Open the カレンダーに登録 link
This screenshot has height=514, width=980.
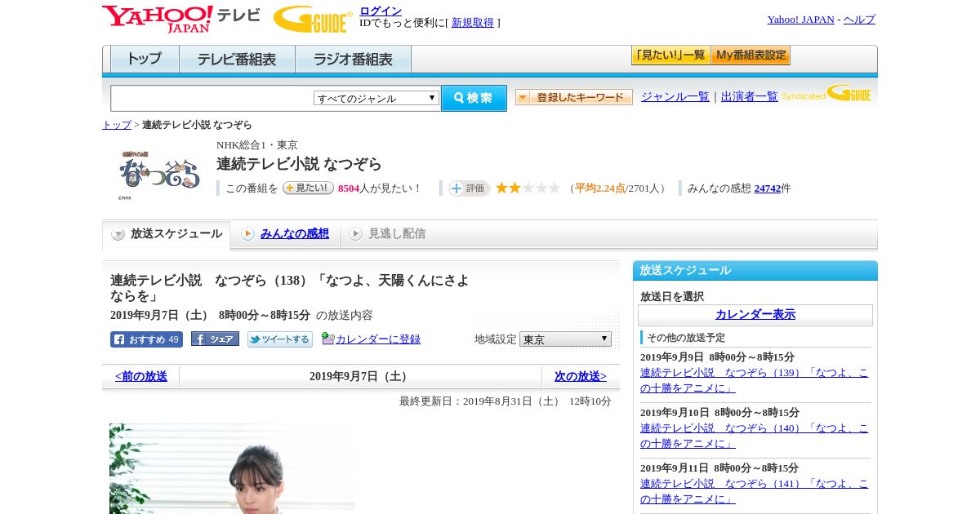pos(378,339)
